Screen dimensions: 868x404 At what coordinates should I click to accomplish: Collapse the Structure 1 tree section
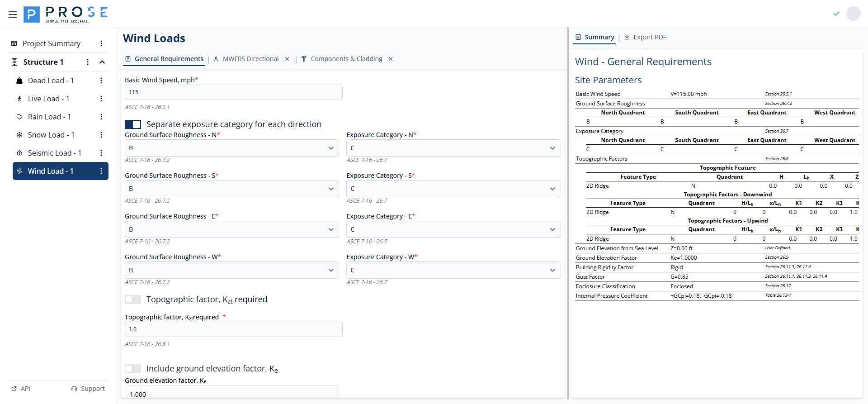pyautogui.click(x=102, y=62)
